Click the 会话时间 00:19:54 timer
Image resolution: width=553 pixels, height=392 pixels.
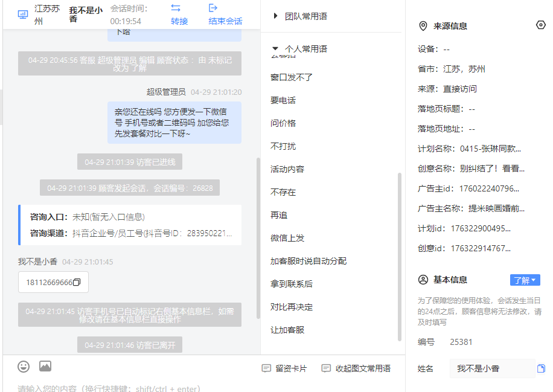point(129,15)
